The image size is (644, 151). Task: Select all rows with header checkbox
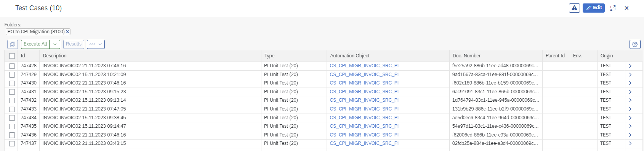pyautogui.click(x=12, y=56)
